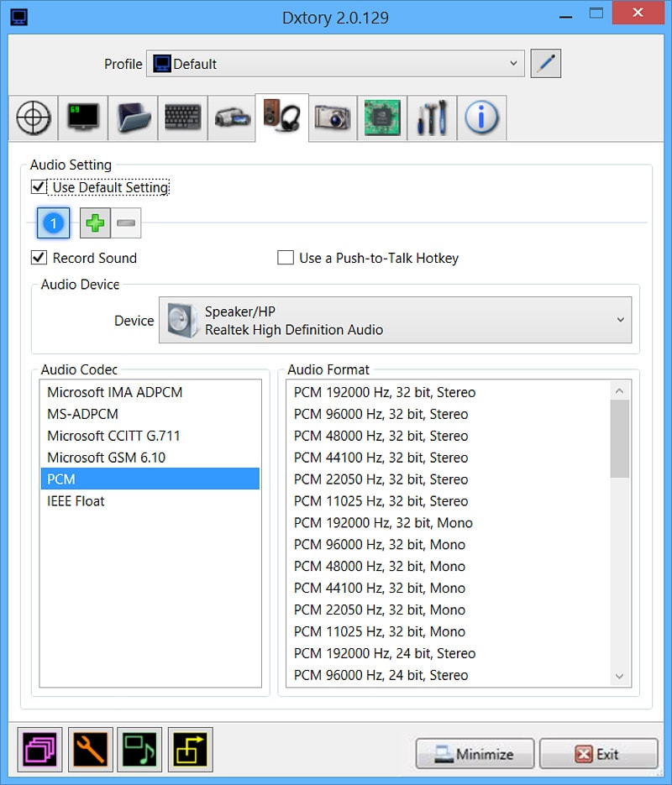Switch to the monitor overlay tab
The height and width of the screenshot is (785, 672).
[x=82, y=118]
